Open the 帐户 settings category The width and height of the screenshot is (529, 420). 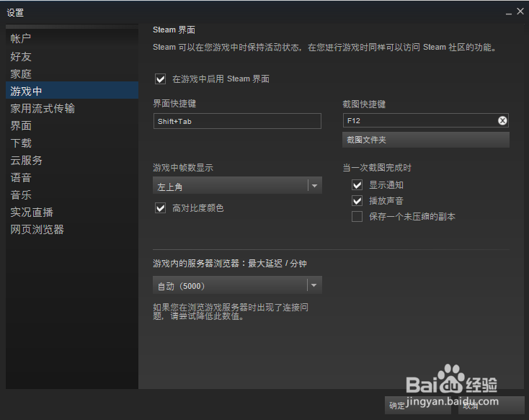tap(72, 39)
